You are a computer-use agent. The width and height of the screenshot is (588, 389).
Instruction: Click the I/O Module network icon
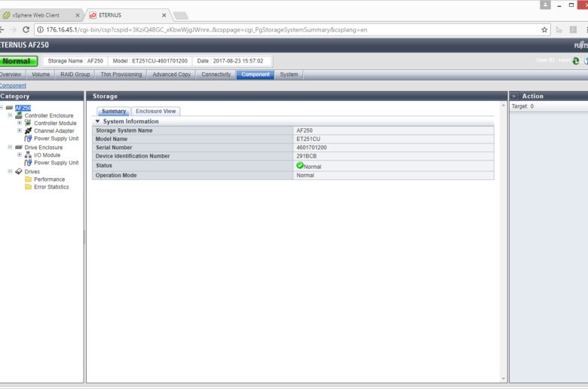[x=28, y=155]
